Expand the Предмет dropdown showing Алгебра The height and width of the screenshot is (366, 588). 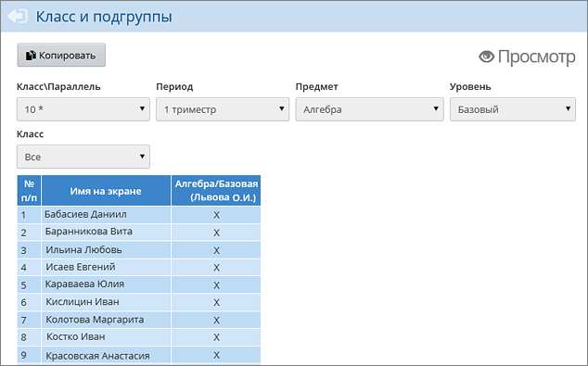[369, 109]
